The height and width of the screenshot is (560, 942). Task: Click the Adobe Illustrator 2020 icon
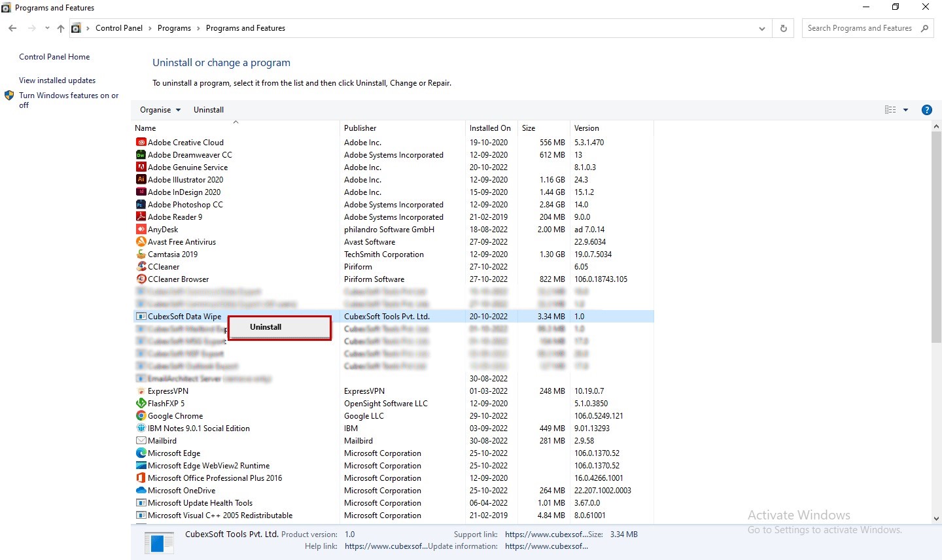point(141,179)
